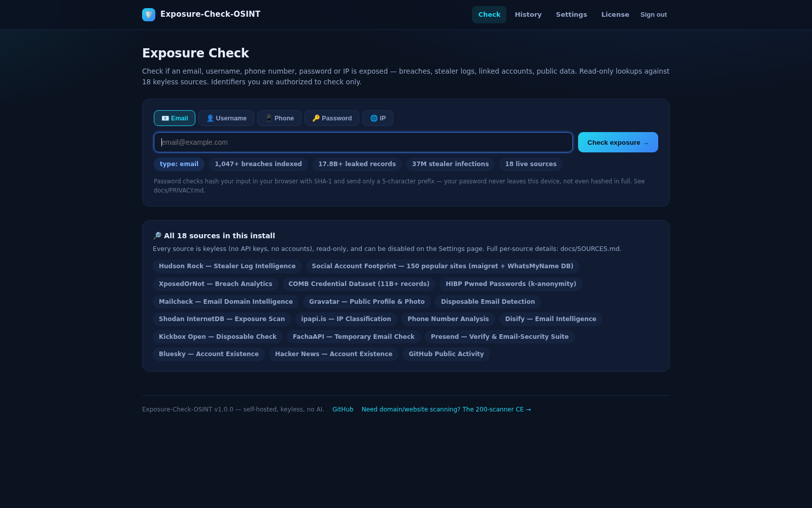Click 'GitHub Public Activity' chip

click(446, 354)
